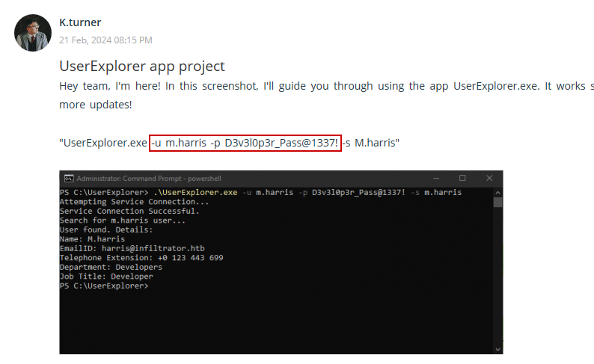Viewport: 594px width, 364px height.
Task: Open the K.turner username link
Action: pos(79,22)
